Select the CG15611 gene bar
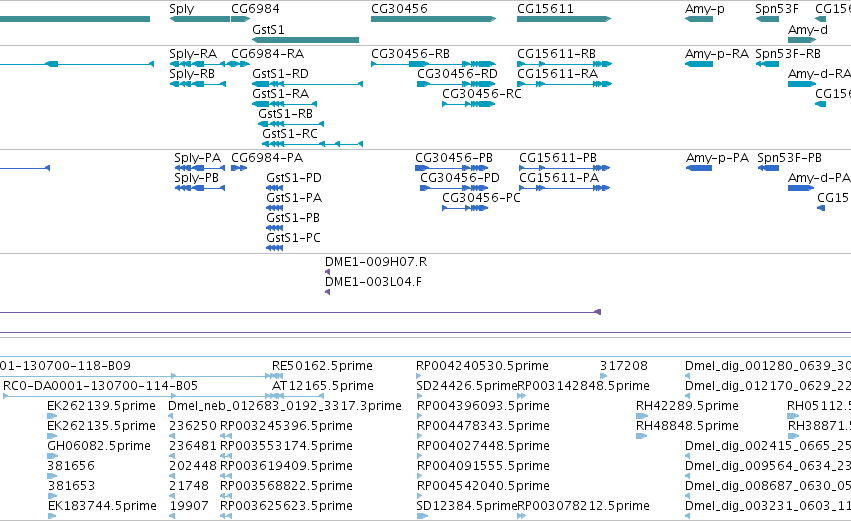The height and width of the screenshot is (521, 851). click(564, 19)
